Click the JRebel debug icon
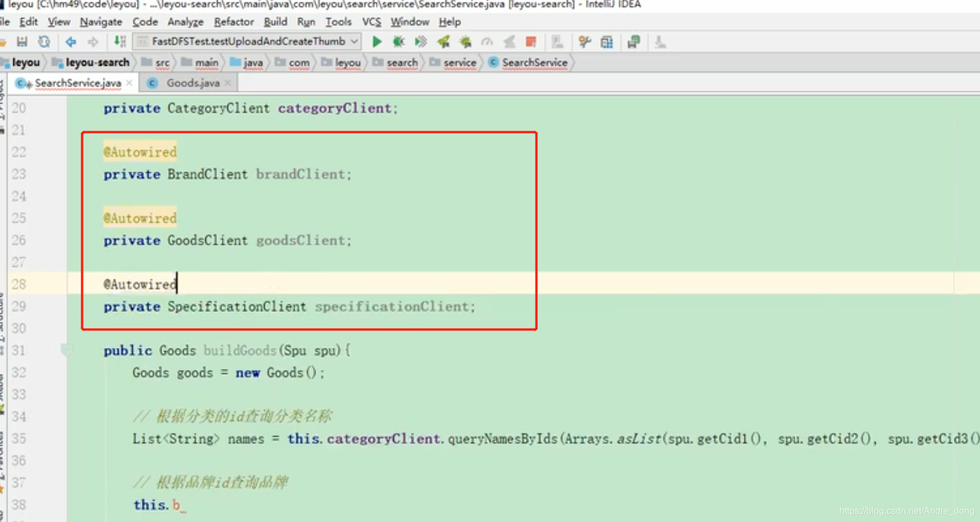Image resolution: width=980 pixels, height=522 pixels. click(x=465, y=42)
